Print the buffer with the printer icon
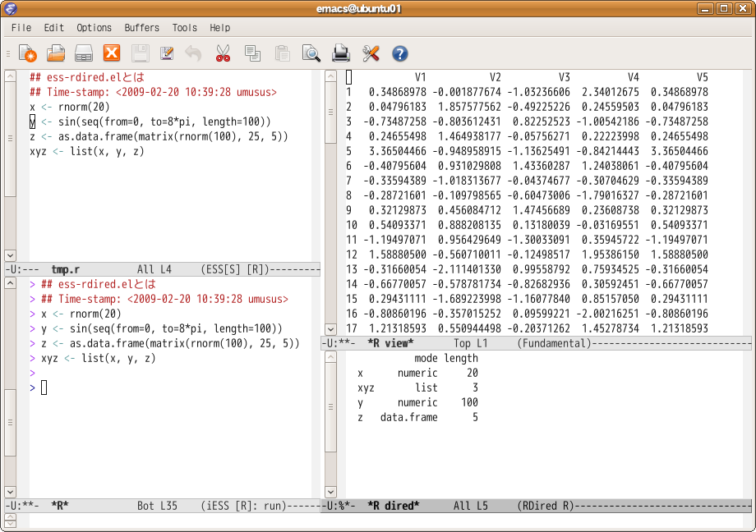 click(x=341, y=53)
